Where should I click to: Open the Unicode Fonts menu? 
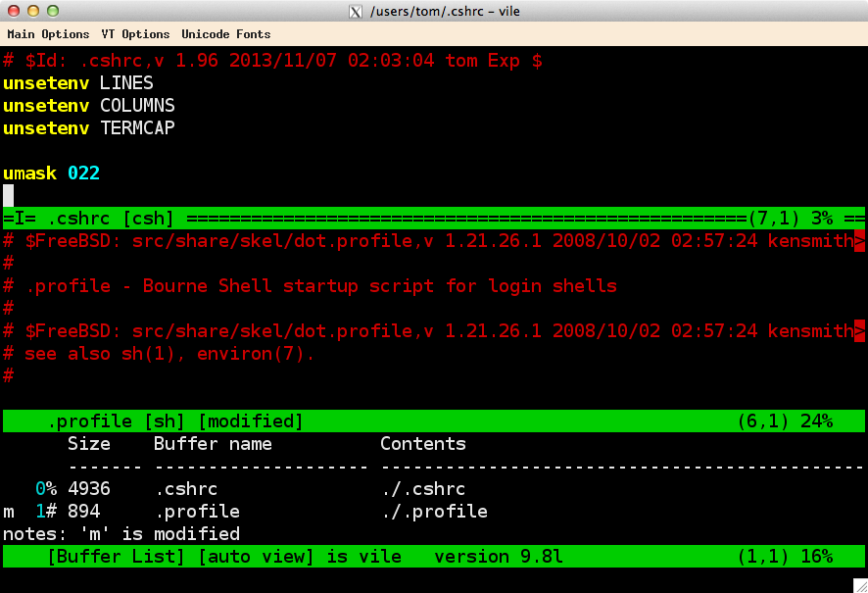coord(225,33)
